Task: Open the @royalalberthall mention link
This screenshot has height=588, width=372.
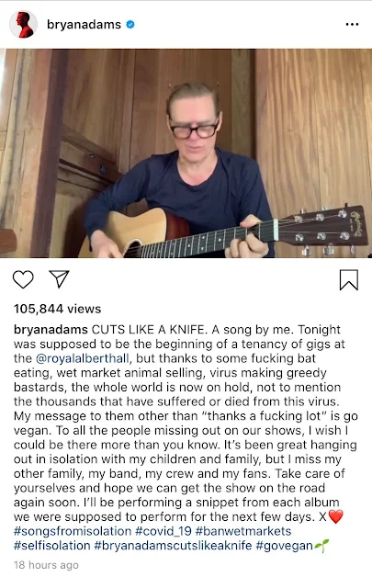Action: click(x=82, y=358)
